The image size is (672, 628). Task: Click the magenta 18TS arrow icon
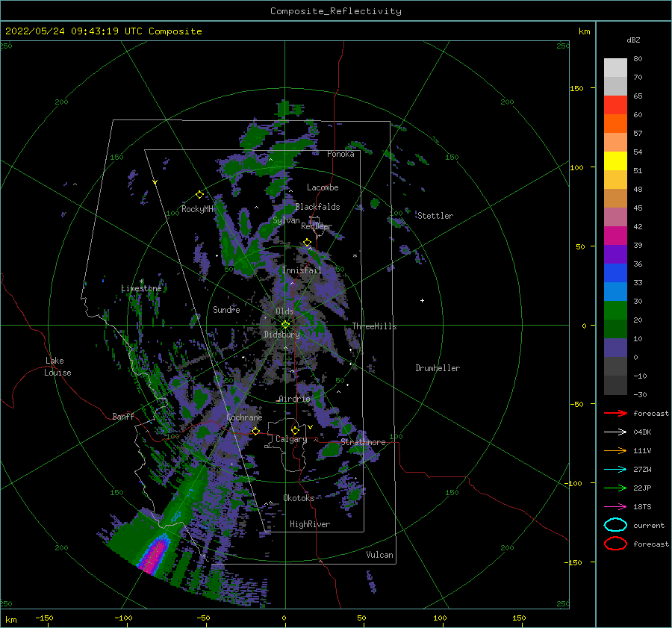[x=615, y=507]
